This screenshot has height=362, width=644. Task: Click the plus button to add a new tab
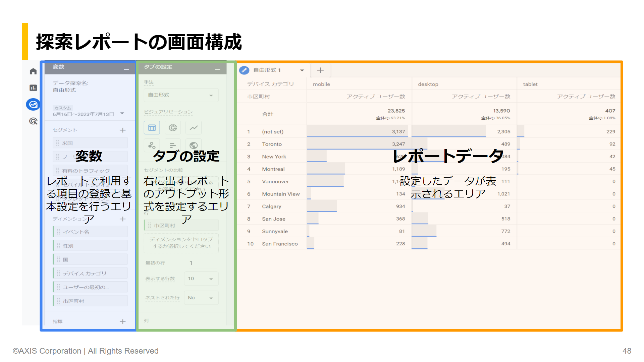tap(320, 70)
